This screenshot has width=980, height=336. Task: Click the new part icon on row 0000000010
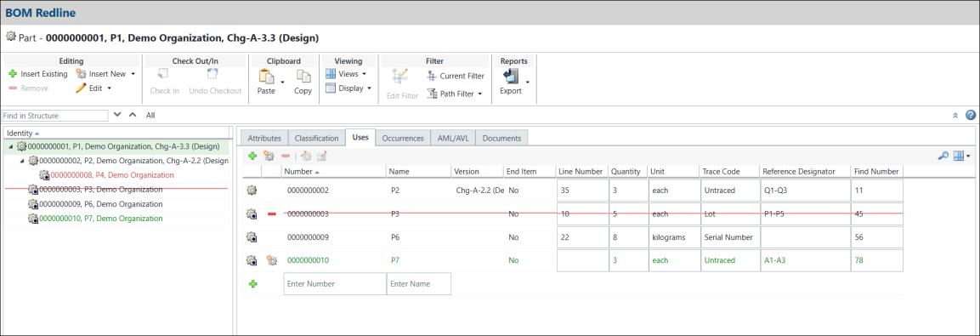(272, 260)
